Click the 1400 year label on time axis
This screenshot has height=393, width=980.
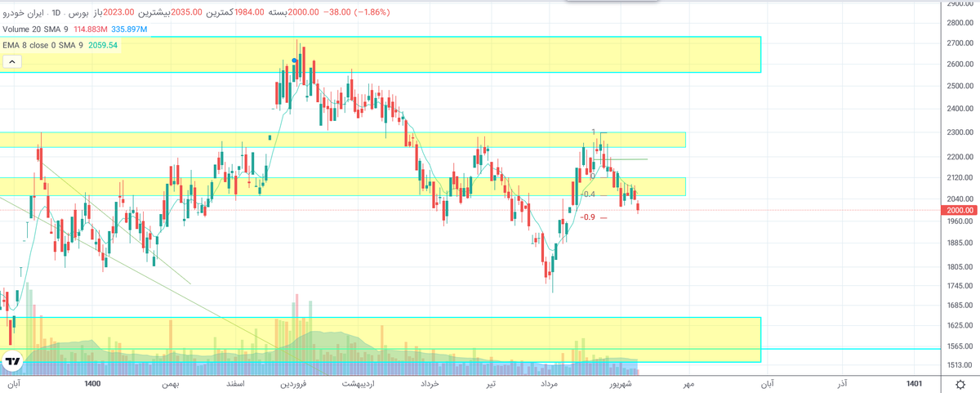click(x=91, y=383)
